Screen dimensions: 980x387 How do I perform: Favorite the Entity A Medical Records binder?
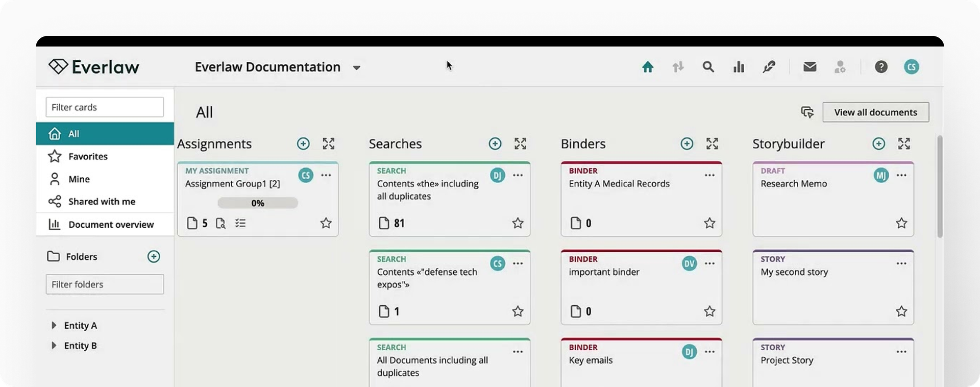(709, 223)
